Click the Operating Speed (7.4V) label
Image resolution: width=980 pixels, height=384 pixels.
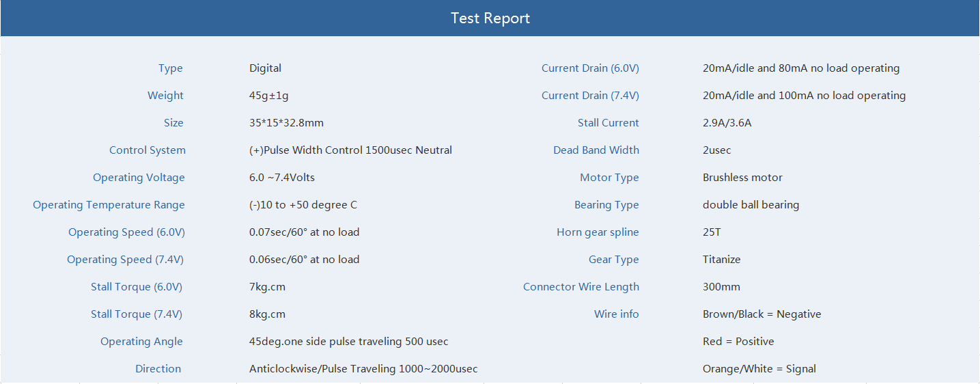126,260
